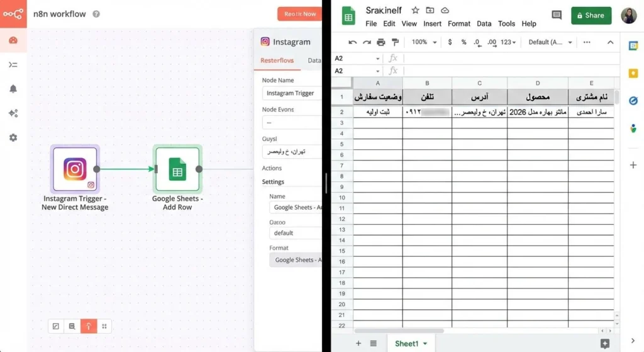Open the all sheets list
Image resolution: width=644 pixels, height=352 pixels.
point(374,343)
